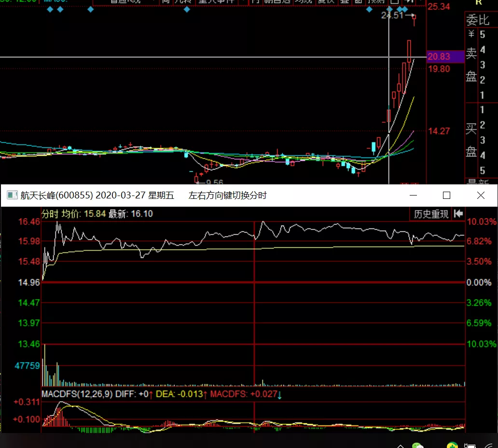The image size is (498, 448).
Task: Click the latest candlestick near 24.51
Action: (x=414, y=20)
